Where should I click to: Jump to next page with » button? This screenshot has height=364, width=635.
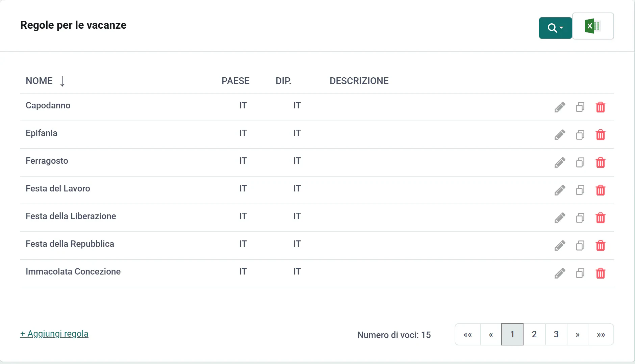[578, 334]
